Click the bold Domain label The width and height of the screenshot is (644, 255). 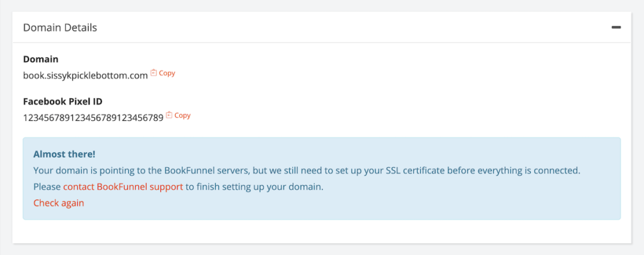click(x=41, y=59)
